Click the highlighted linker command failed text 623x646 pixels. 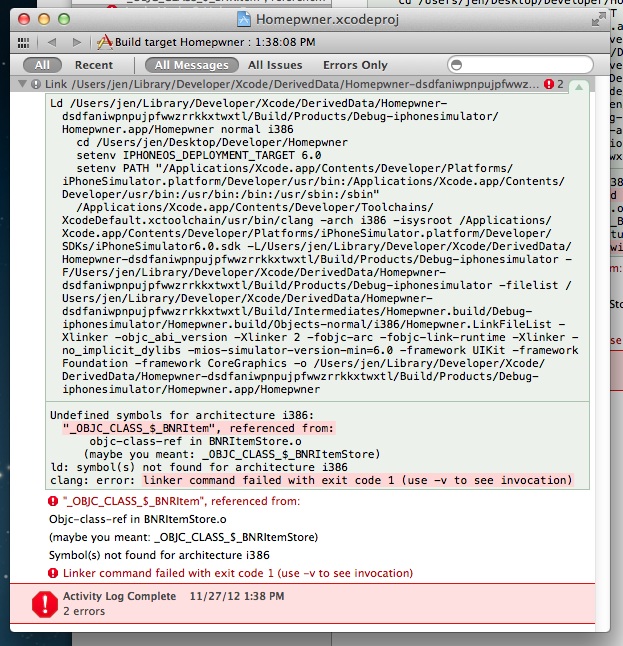click(x=358, y=480)
